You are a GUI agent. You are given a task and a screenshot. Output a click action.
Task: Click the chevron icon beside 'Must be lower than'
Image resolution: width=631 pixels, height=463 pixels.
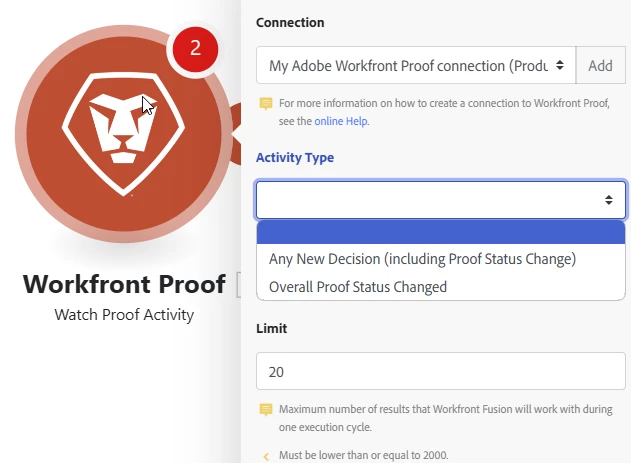coord(265,456)
